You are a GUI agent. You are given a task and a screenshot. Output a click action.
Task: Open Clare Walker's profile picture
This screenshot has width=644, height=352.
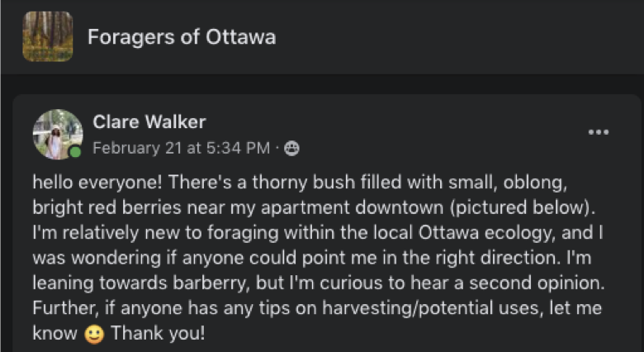57,134
